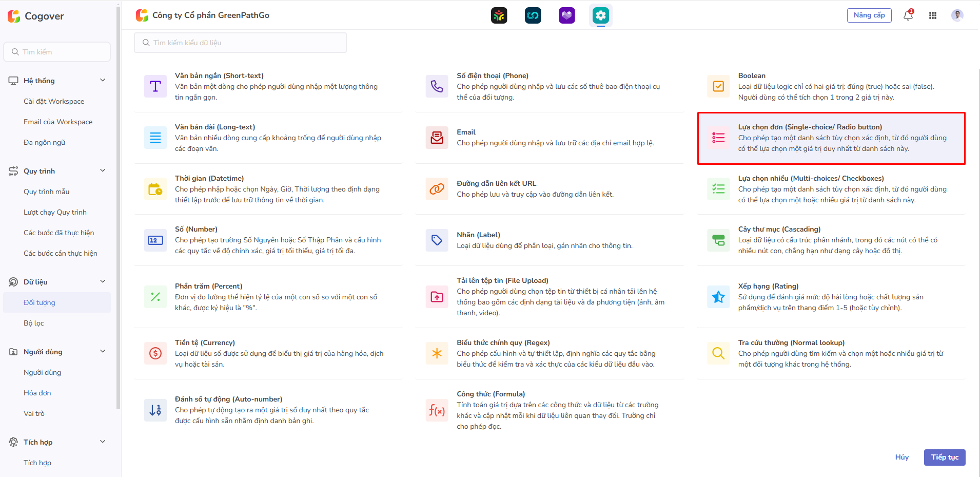This screenshot has height=477, width=980.
Task: Collapse the Hệ thống sidebar section
Action: (103, 80)
